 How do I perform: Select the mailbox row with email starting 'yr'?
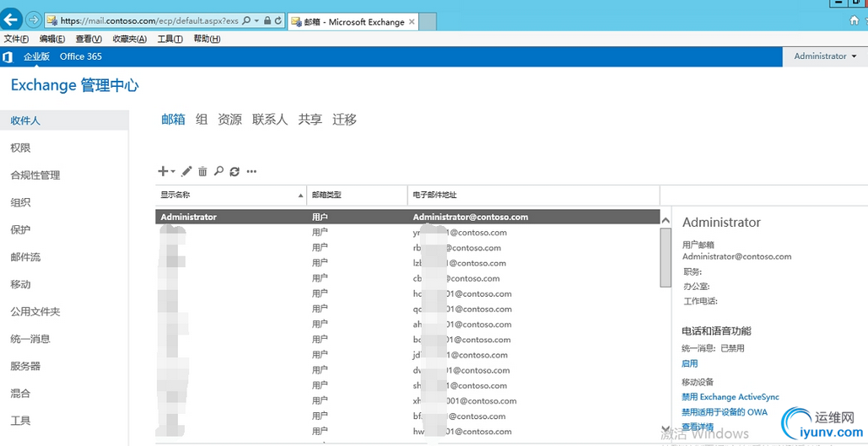[x=407, y=233]
